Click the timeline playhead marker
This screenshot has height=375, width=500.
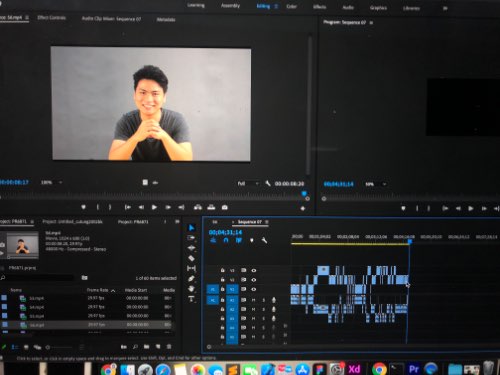[410, 241]
